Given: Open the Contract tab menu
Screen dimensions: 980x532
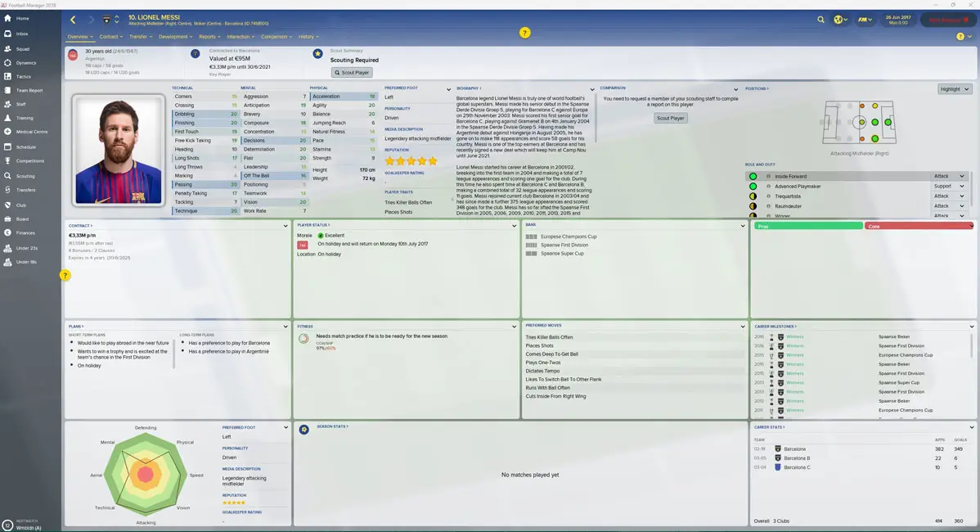Looking at the screenshot, I should pos(110,37).
